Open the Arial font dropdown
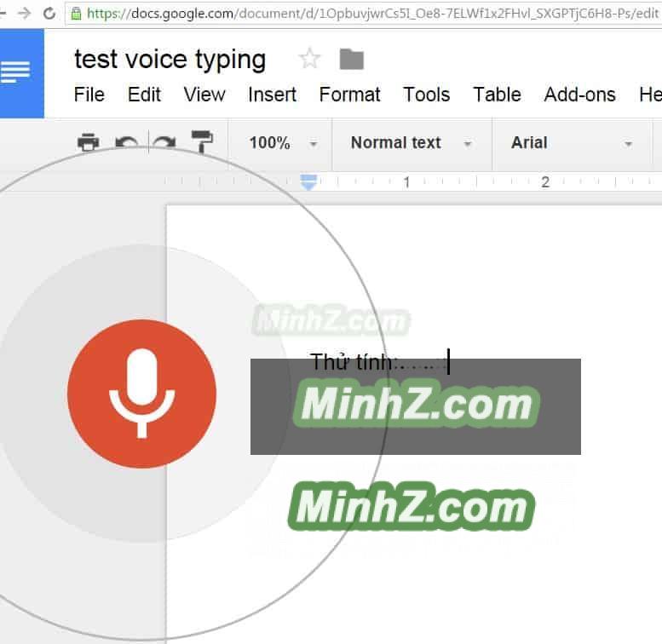The height and width of the screenshot is (644, 662). [x=571, y=143]
